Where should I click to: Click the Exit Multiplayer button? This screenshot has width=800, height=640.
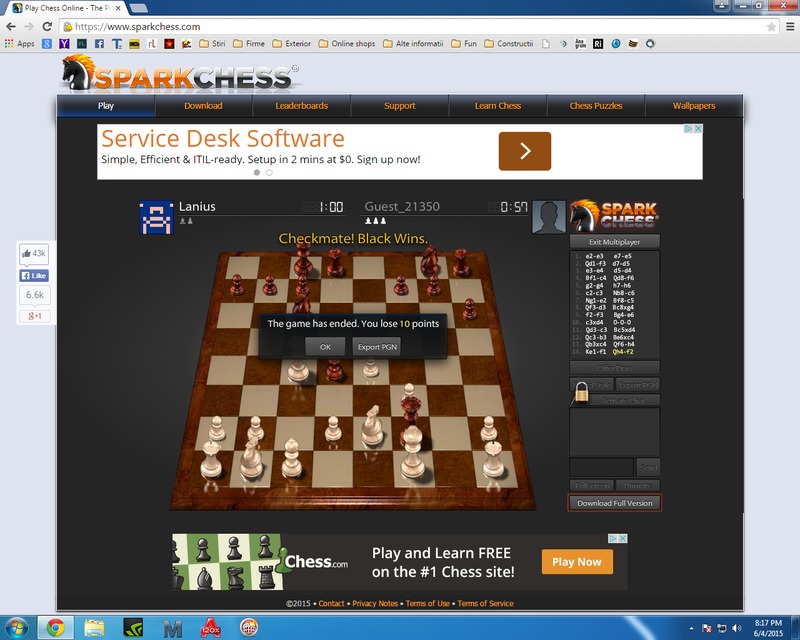(614, 241)
